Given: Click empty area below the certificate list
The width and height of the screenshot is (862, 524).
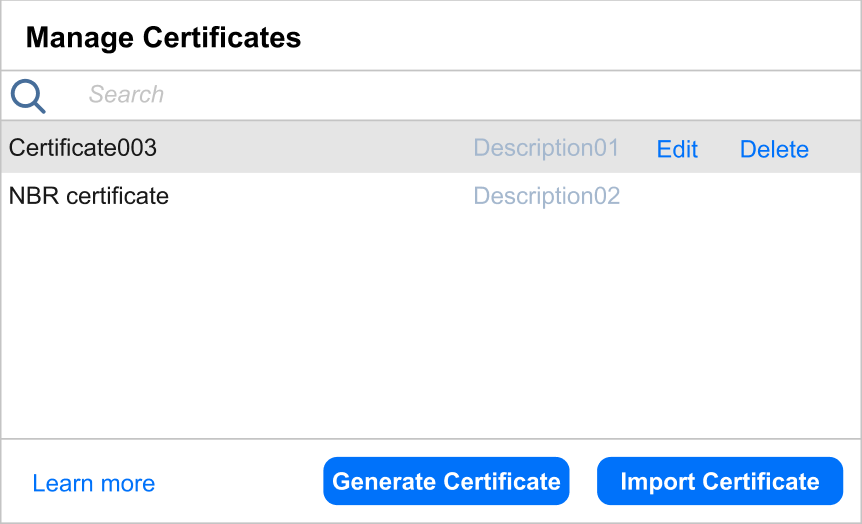Looking at the screenshot, I should tap(430, 330).
